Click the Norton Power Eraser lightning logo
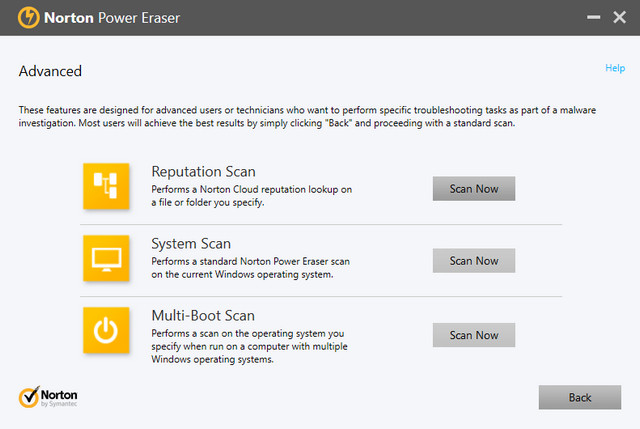 click(29, 18)
